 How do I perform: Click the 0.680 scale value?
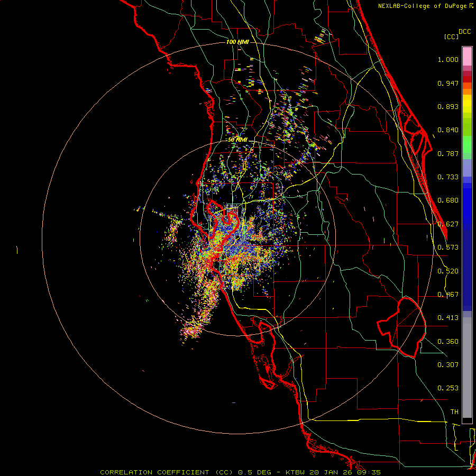pyautogui.click(x=448, y=200)
